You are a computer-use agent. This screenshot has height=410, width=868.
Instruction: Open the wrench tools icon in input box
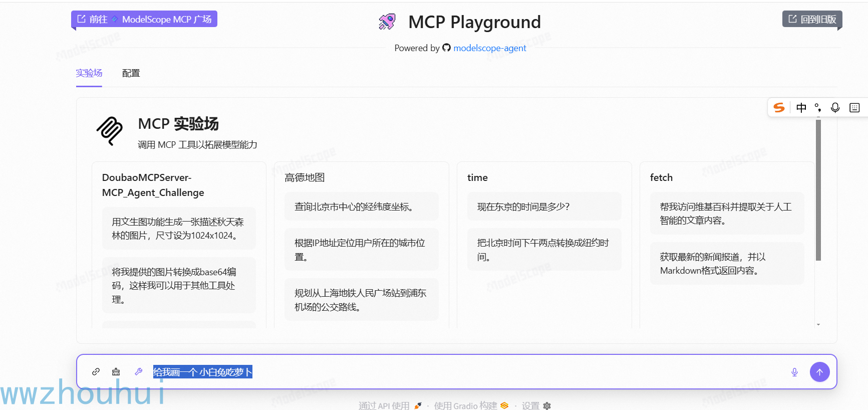[139, 371]
